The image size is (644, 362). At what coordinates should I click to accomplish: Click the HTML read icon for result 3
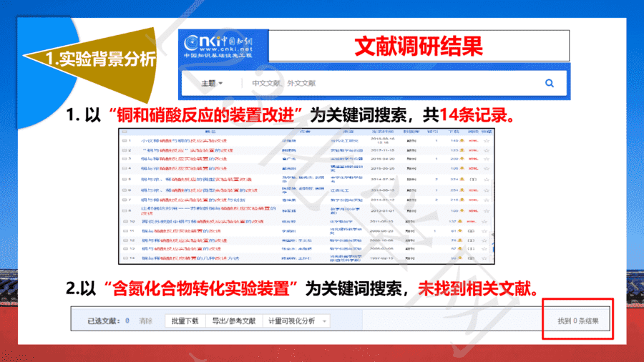pyautogui.click(x=473, y=159)
